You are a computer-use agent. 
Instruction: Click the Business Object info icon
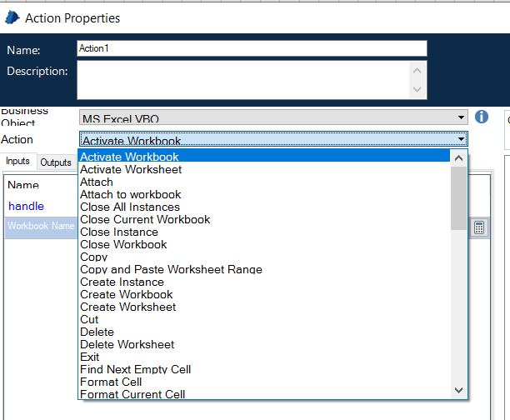coord(482,117)
